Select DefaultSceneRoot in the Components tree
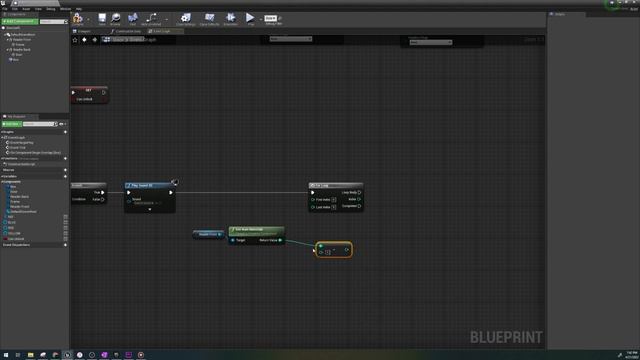640x360 pixels. tap(22, 35)
